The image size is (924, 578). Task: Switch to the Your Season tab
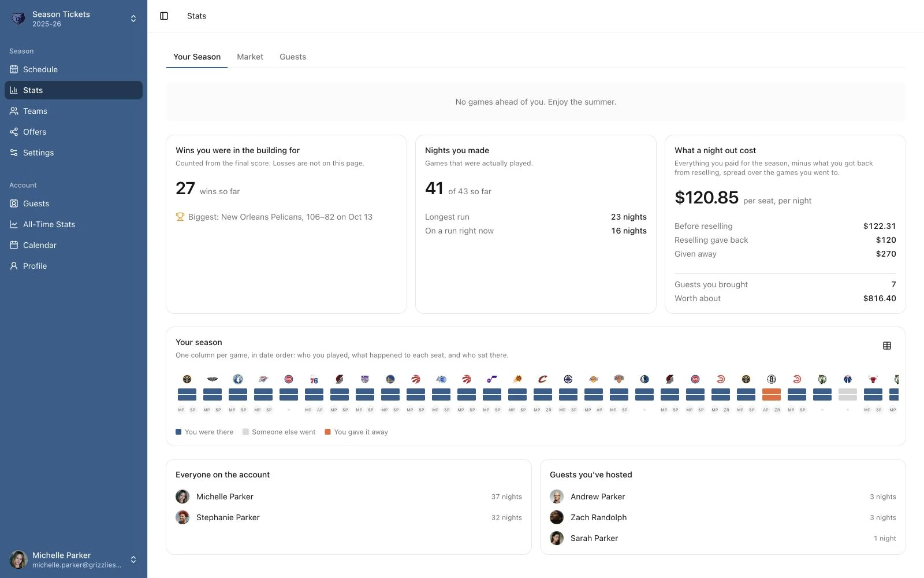click(x=197, y=57)
